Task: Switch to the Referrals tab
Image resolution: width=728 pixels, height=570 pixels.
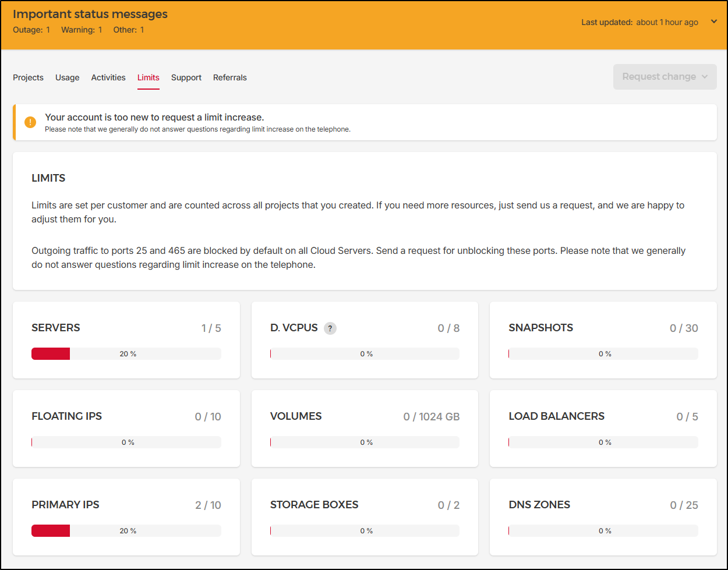Action: (x=230, y=77)
